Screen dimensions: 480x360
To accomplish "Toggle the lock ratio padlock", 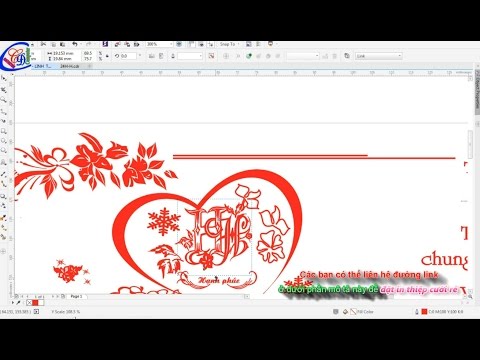I will tap(107, 56).
